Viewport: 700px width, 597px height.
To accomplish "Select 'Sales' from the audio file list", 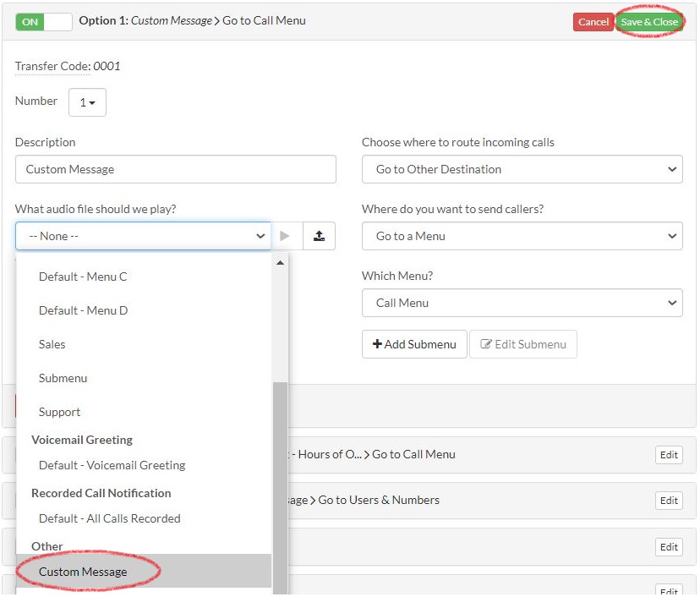I will click(x=53, y=344).
